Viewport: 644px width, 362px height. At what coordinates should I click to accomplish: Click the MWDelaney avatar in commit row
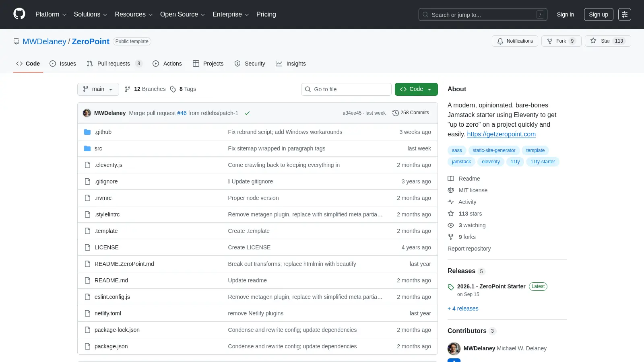(x=87, y=113)
